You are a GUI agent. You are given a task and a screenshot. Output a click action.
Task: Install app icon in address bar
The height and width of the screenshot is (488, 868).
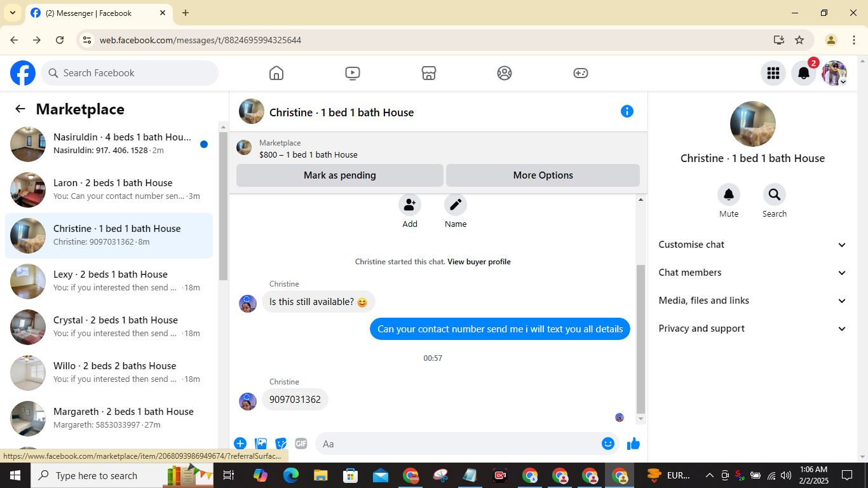pyautogui.click(x=779, y=40)
